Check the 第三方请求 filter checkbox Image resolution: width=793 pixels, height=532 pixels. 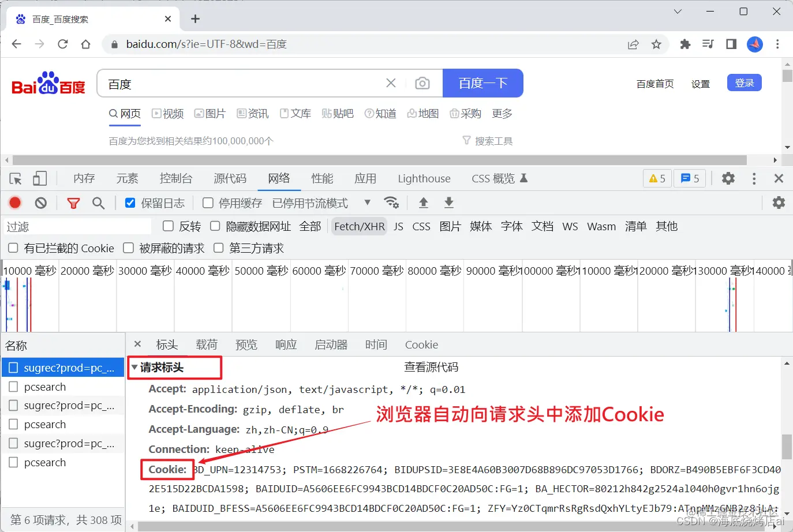tap(218, 248)
